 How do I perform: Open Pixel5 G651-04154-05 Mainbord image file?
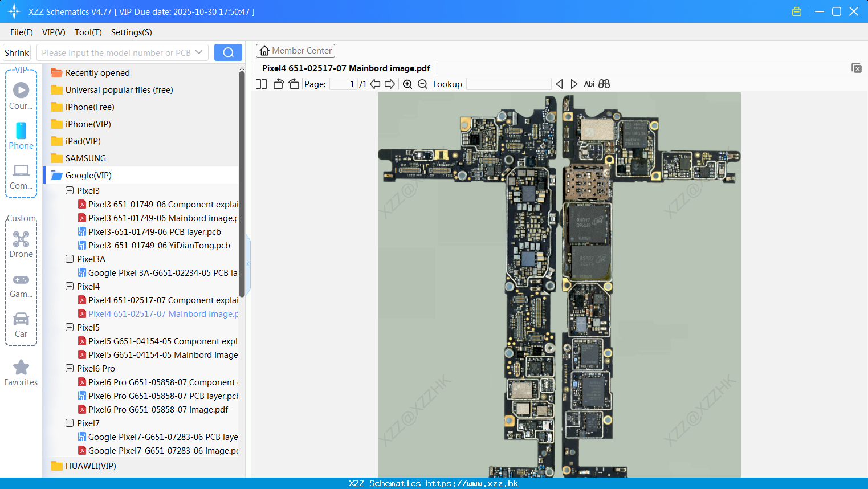click(163, 355)
